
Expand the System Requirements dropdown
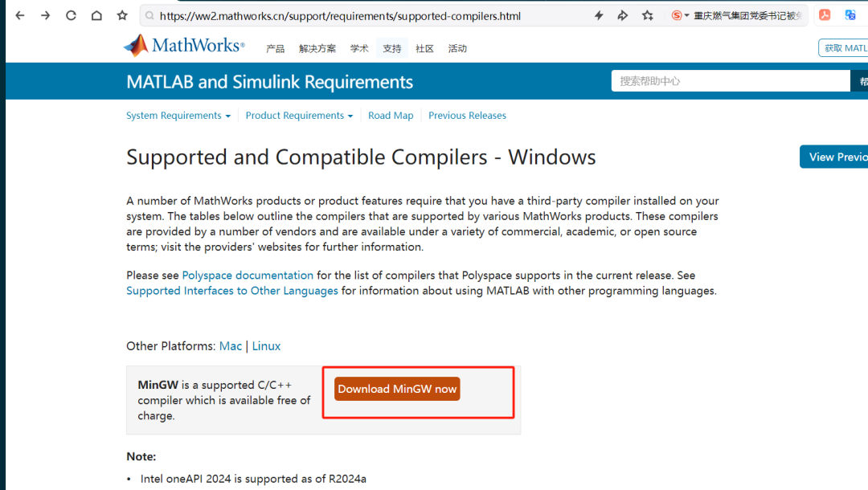point(178,116)
